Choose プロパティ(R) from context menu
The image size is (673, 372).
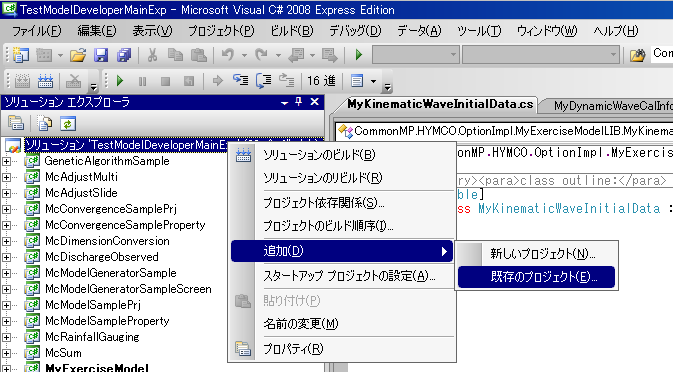(x=342, y=349)
